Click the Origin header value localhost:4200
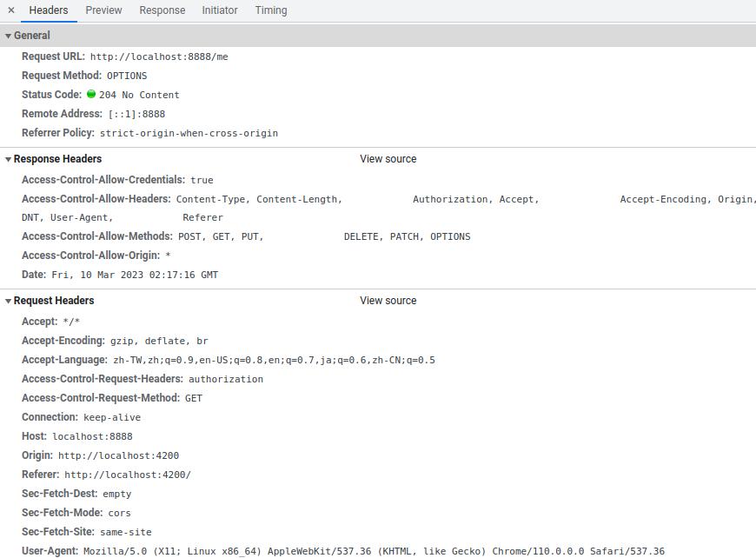This screenshot has height=558, width=756. click(x=119, y=455)
